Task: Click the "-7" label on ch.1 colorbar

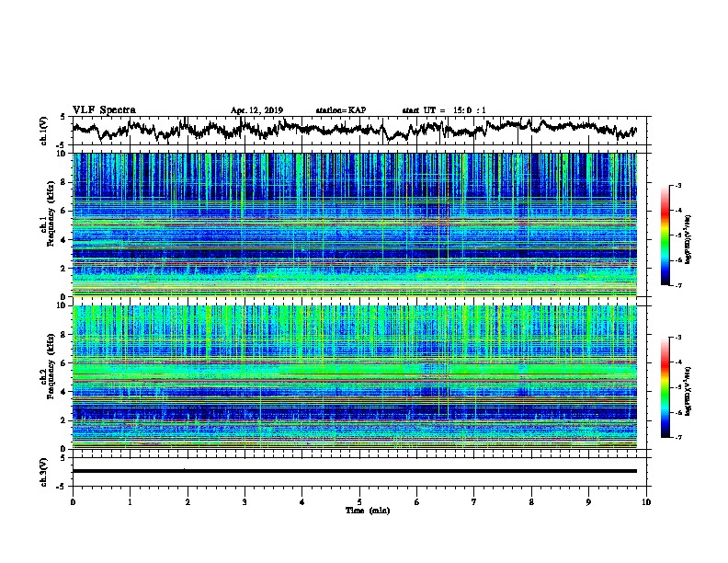Action: (678, 285)
